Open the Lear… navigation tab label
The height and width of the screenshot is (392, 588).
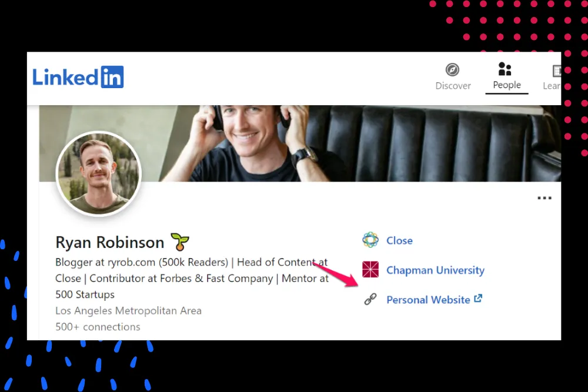click(x=552, y=86)
